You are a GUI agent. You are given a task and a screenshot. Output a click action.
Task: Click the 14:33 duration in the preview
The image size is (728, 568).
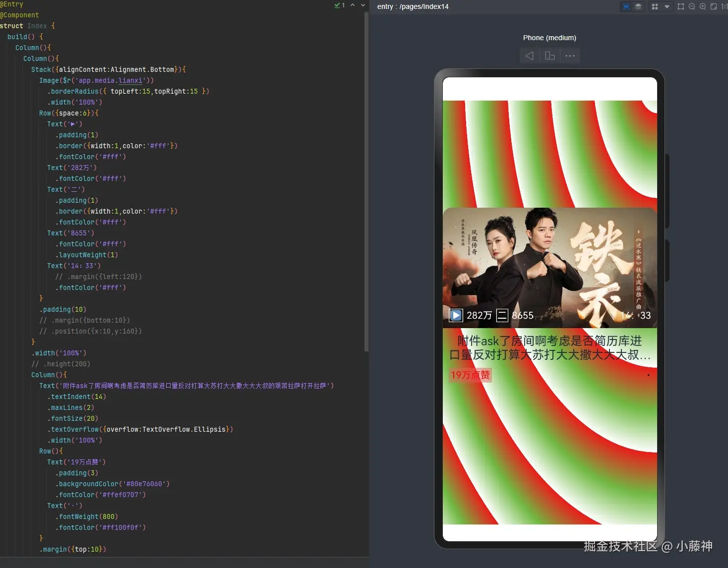tap(635, 315)
